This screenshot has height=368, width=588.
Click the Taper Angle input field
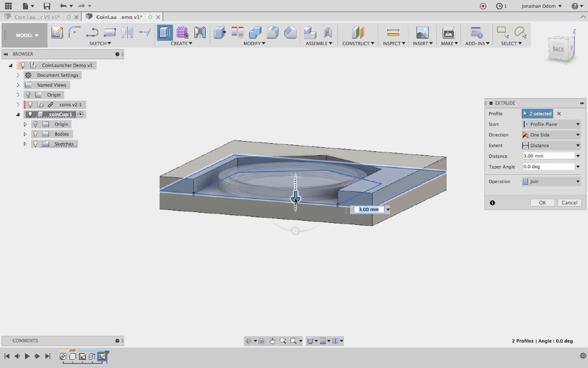click(x=548, y=167)
